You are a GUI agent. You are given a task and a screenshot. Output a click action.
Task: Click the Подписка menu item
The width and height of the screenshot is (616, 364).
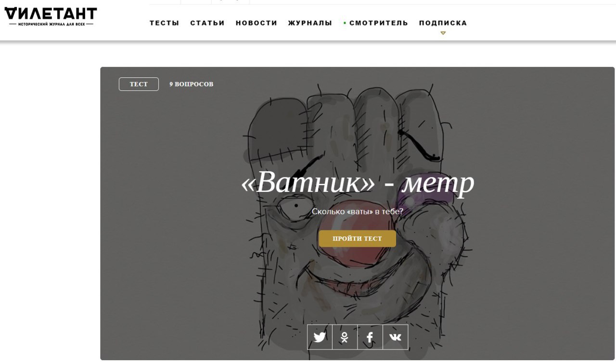[443, 23]
